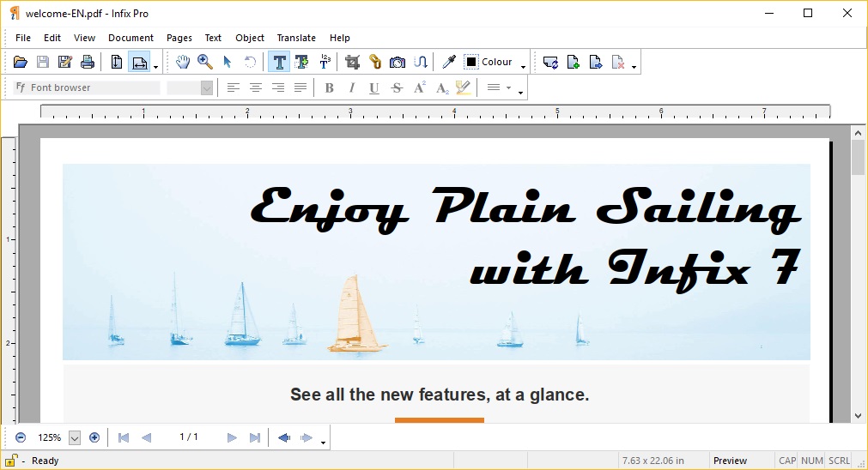The height and width of the screenshot is (470, 868).
Task: Go to the first page
Action: (x=124, y=438)
